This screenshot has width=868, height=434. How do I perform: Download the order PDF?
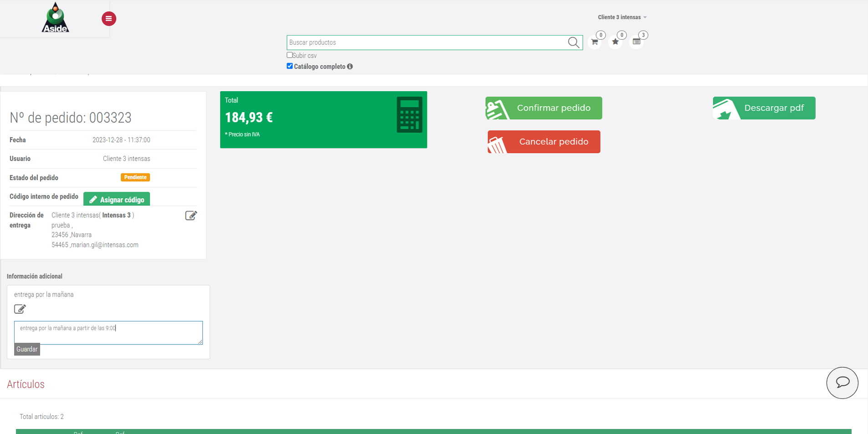pyautogui.click(x=764, y=108)
